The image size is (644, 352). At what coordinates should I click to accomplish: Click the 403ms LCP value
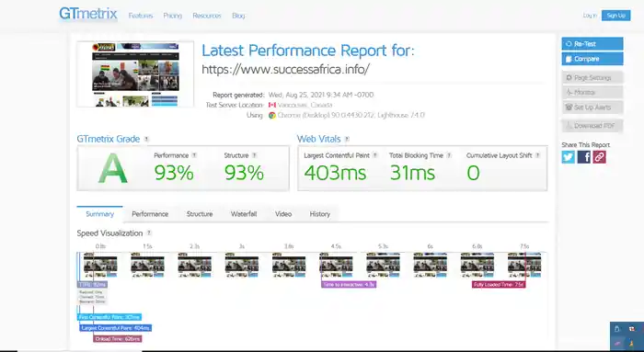[x=335, y=172]
